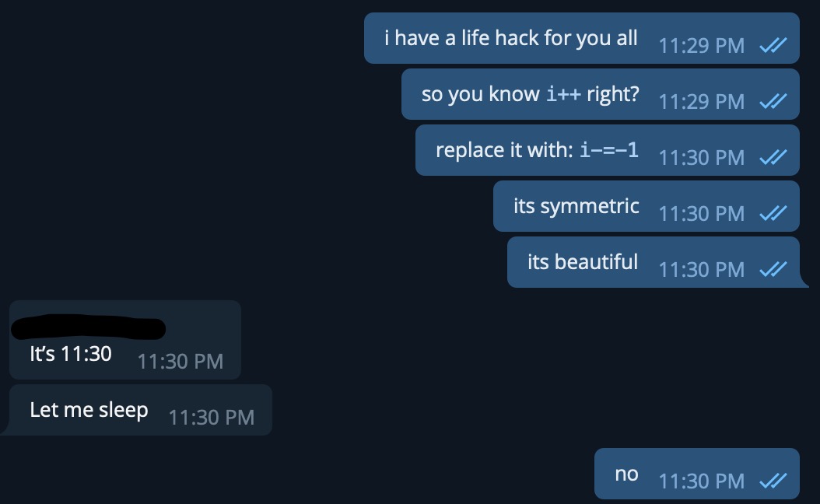This screenshot has height=504, width=820.
Task: Click the timestamp next to "It's 11:30"
Action: pos(180,362)
